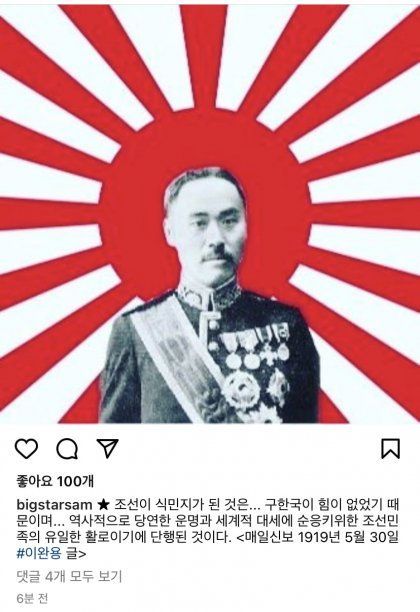Screen dimensions: 420x612
Task: Click the 6분 전 timestamp
Action: (x=32, y=598)
